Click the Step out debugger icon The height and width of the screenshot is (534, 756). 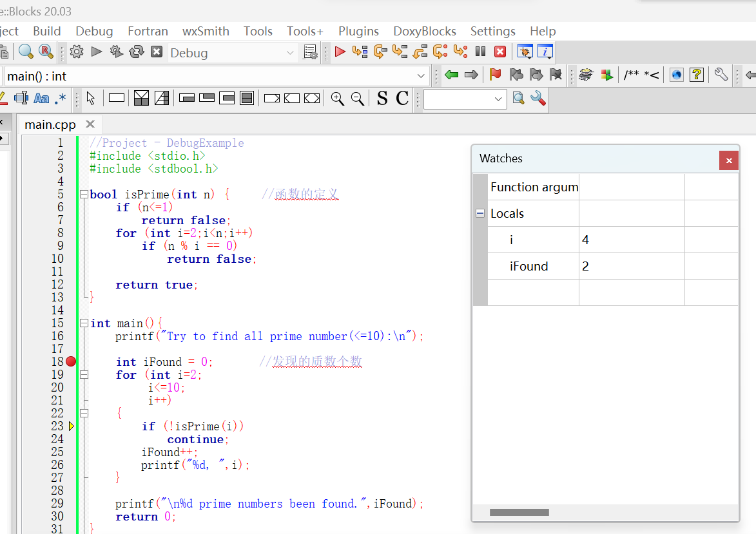point(420,52)
